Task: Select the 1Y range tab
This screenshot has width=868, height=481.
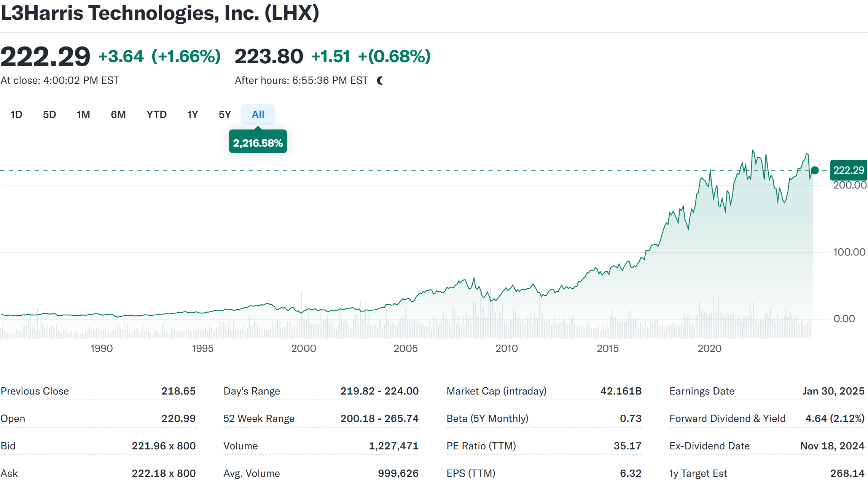Action: [x=193, y=115]
